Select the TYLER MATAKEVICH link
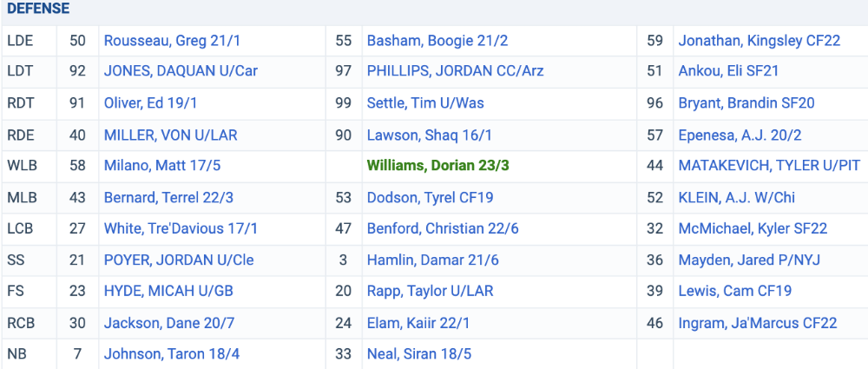868x369 pixels. (769, 166)
